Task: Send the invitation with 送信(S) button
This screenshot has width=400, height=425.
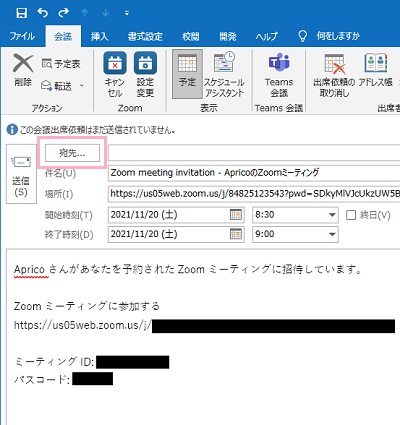Action: point(21,174)
